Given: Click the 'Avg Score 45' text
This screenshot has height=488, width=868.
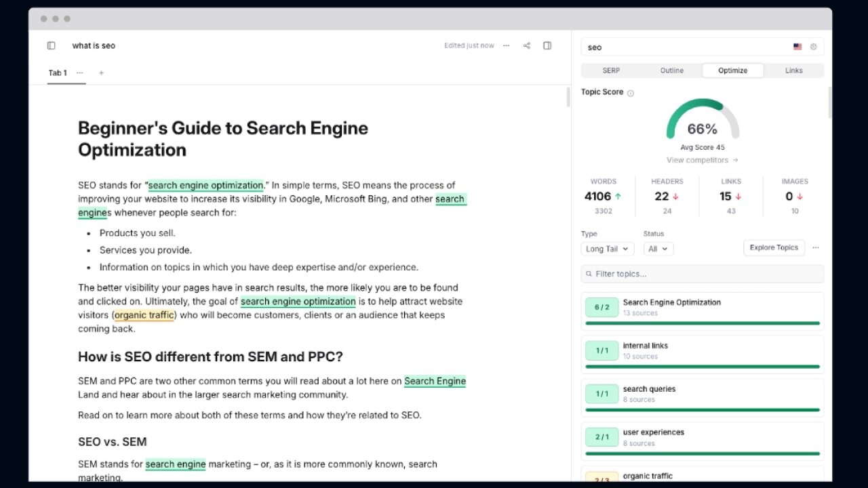Looking at the screenshot, I should 703,147.
